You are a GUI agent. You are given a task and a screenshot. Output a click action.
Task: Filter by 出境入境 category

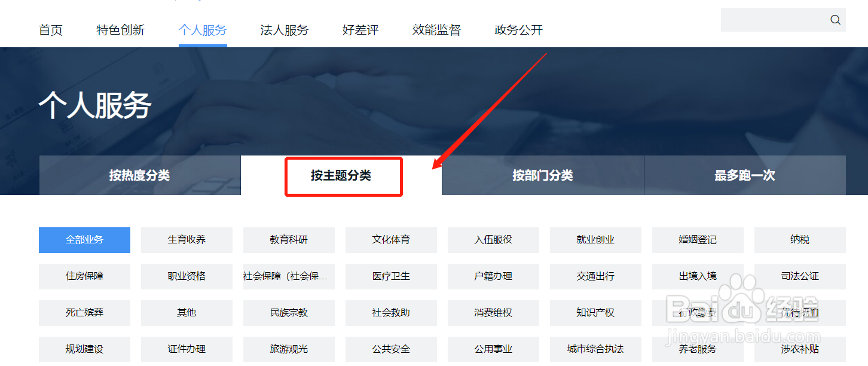[698, 276]
